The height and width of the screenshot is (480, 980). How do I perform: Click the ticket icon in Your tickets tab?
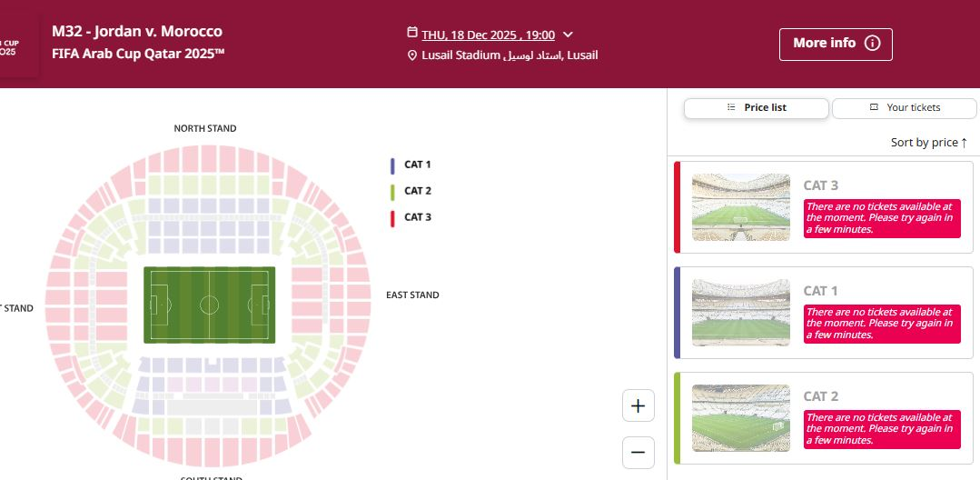[874, 107]
